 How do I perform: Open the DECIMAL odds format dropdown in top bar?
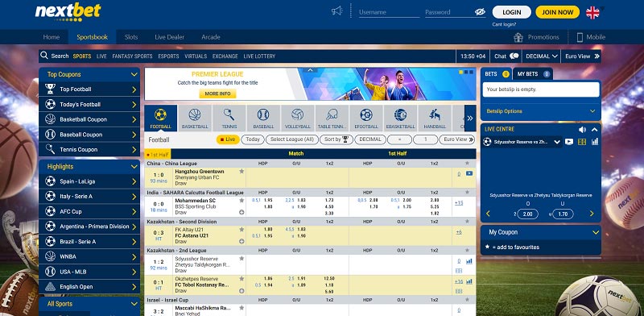click(x=542, y=56)
